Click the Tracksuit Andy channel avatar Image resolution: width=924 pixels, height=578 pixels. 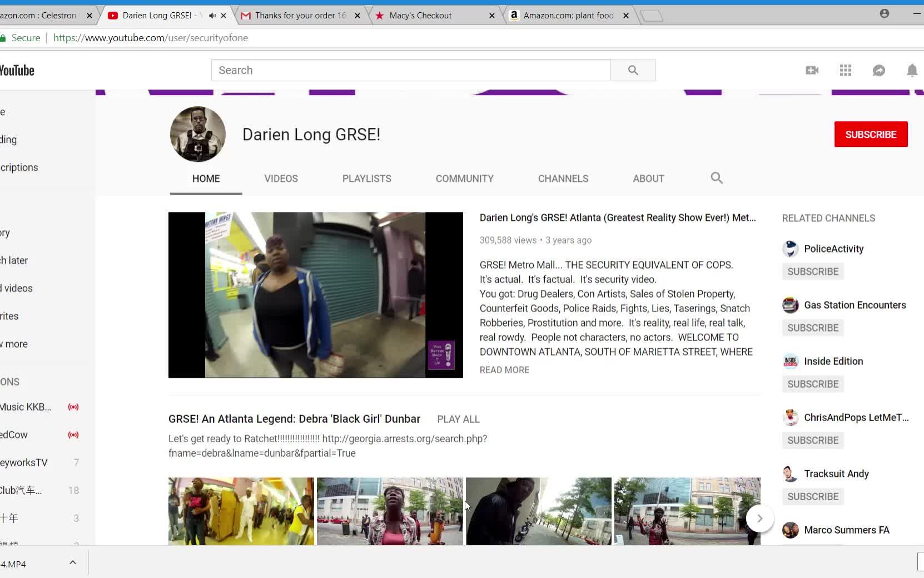click(790, 473)
